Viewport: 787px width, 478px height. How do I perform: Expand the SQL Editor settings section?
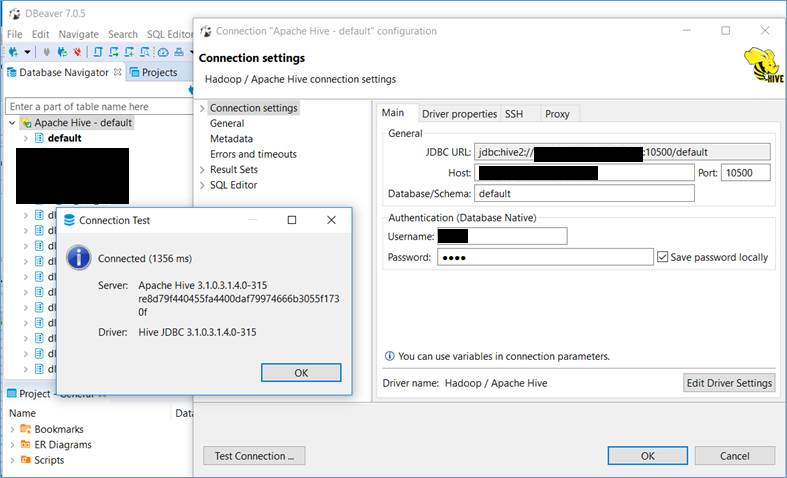coord(202,185)
